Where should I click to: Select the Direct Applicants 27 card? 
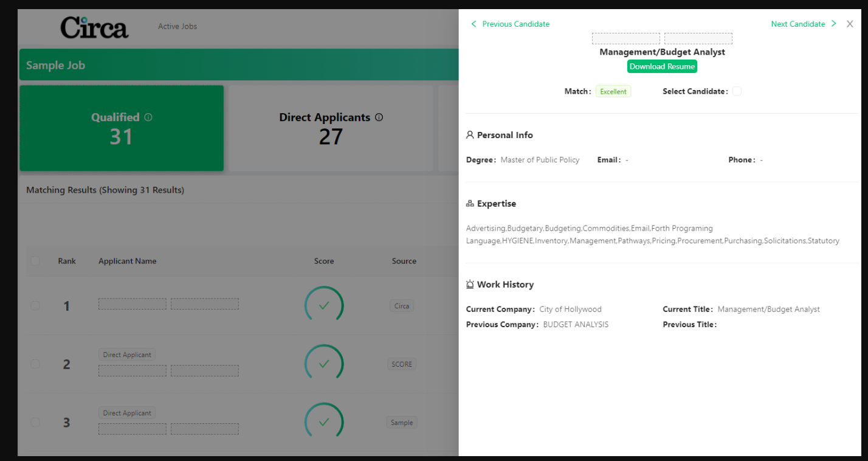(x=331, y=128)
